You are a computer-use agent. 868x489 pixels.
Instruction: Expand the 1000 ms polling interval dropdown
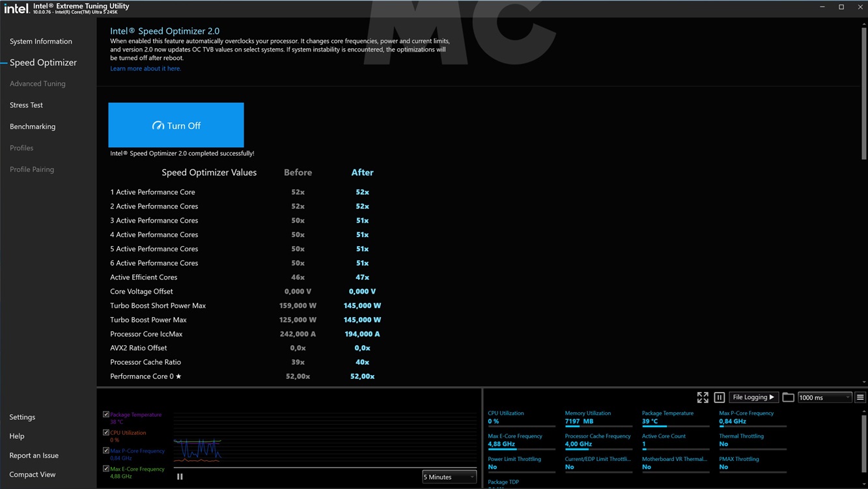824,397
